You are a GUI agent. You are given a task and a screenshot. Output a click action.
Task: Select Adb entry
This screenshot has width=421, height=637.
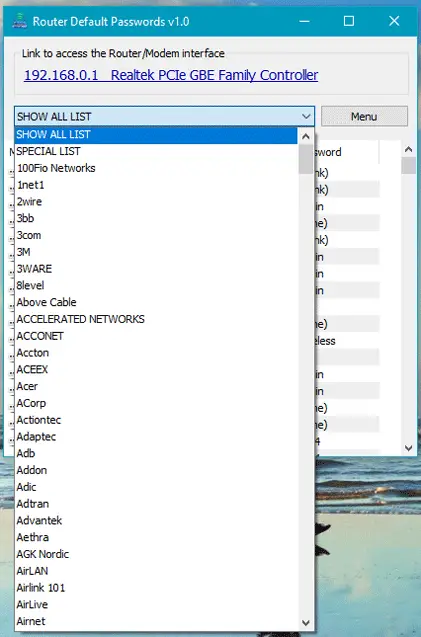[156, 453]
